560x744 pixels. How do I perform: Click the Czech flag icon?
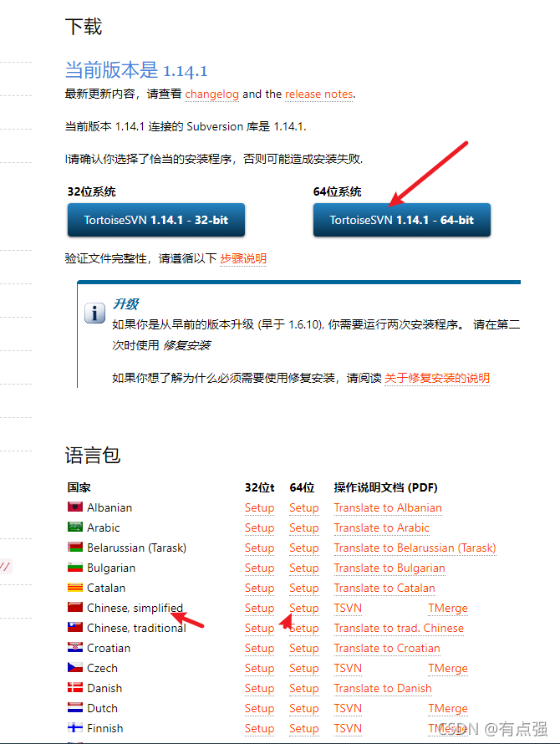click(75, 668)
